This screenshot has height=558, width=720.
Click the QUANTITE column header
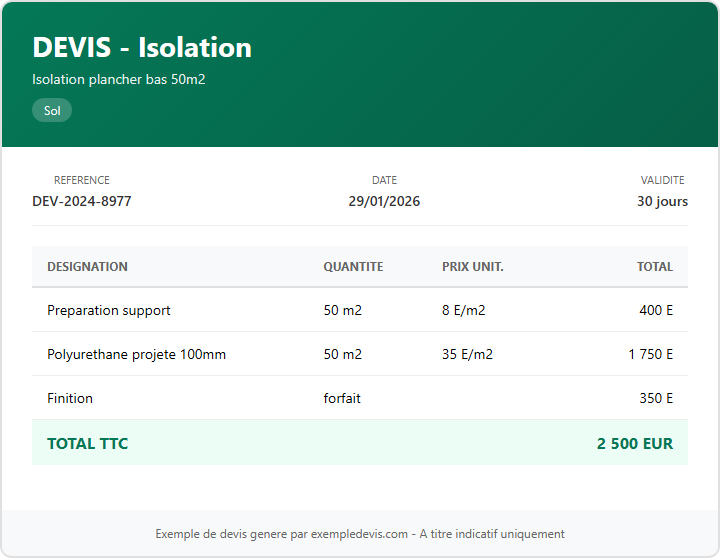click(x=353, y=267)
